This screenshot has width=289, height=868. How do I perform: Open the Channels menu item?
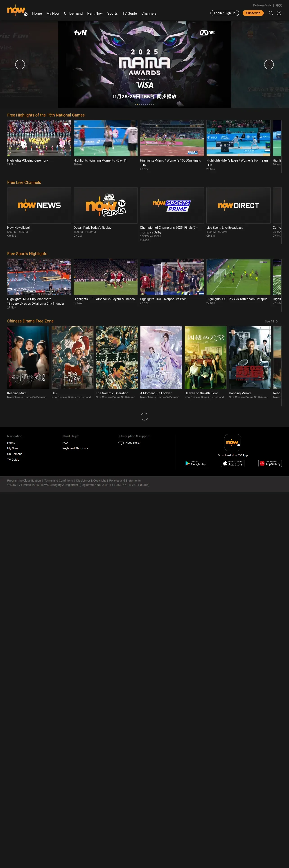click(149, 14)
